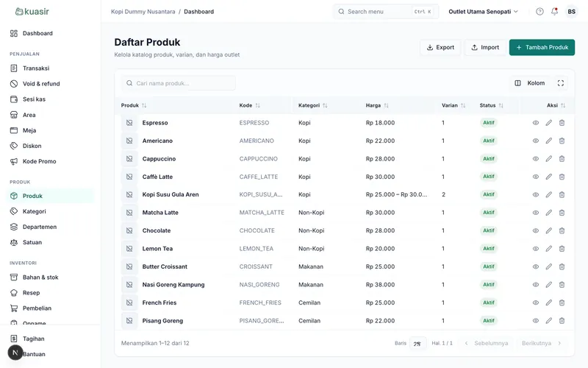
Task: Click the Sebelumnya pagination button
Action: (x=487, y=343)
